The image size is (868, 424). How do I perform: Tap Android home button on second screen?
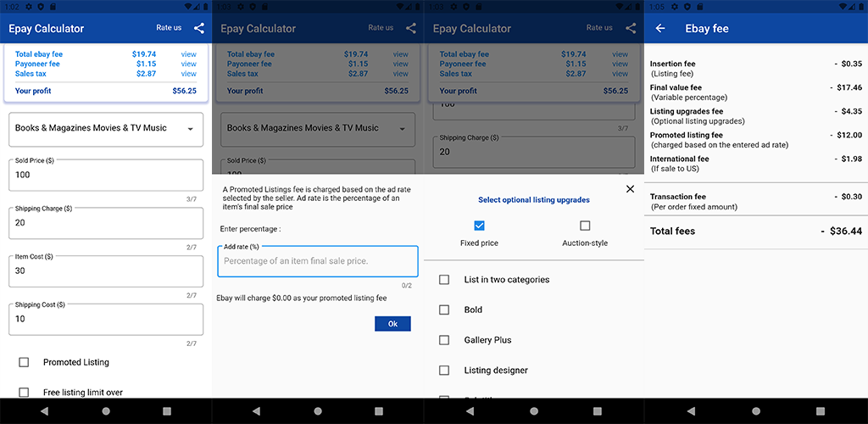pos(318,411)
